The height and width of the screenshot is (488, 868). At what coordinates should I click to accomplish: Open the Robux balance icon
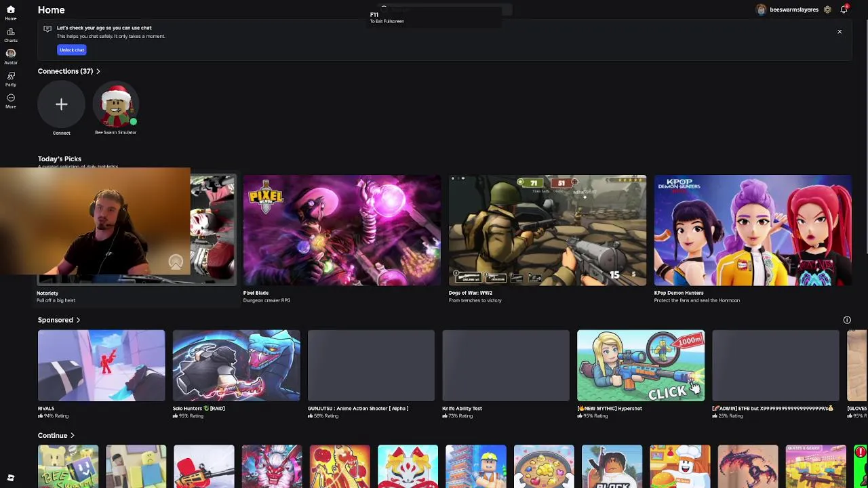[x=827, y=9]
